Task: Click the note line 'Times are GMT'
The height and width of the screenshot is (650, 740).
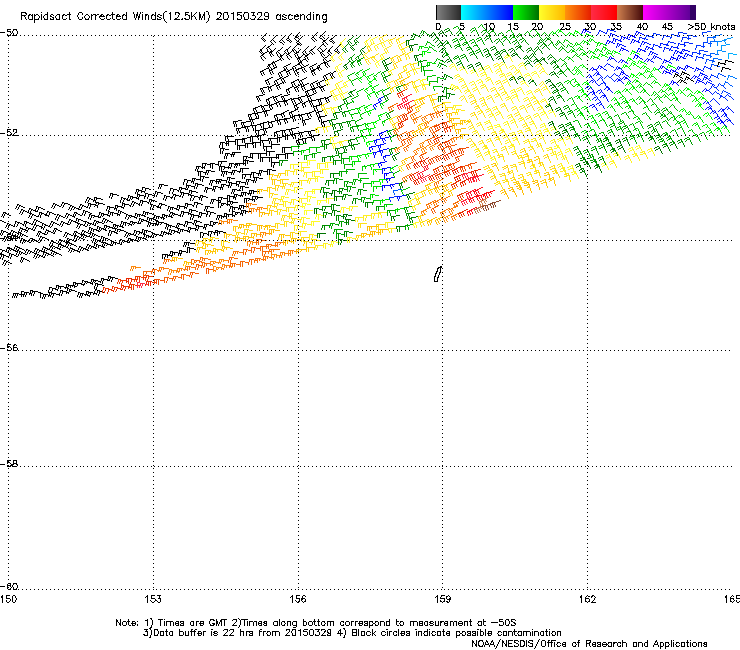Action: (x=193, y=623)
